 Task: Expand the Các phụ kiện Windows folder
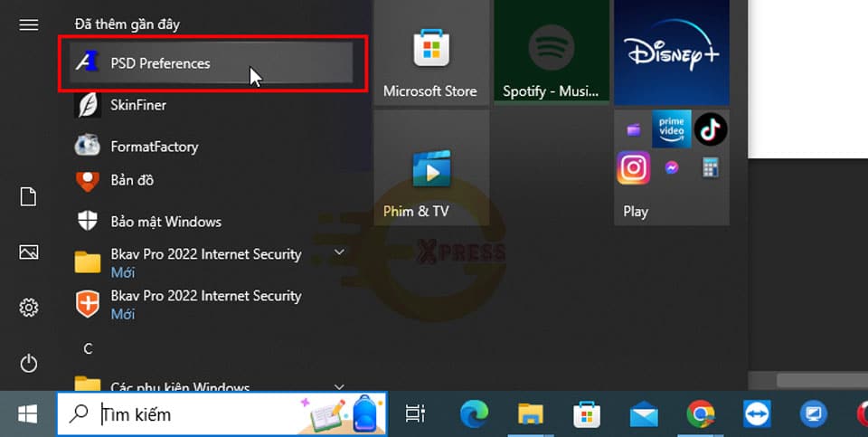coord(179,386)
